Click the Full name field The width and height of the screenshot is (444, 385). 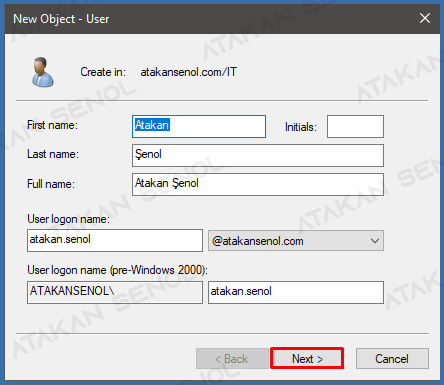(258, 184)
